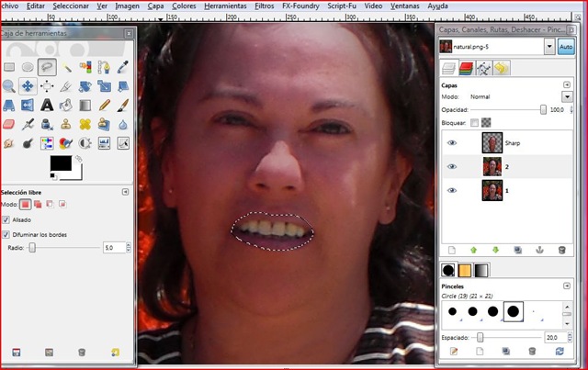Adjust the Opacidad slider handle
This screenshot has width=588, height=370.
pyautogui.click(x=543, y=110)
